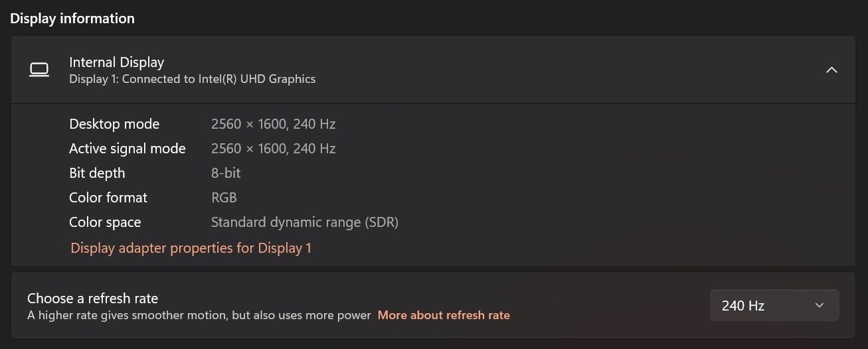
Task: Open the 240 Hz refresh rate dropdown
Action: pyautogui.click(x=774, y=305)
